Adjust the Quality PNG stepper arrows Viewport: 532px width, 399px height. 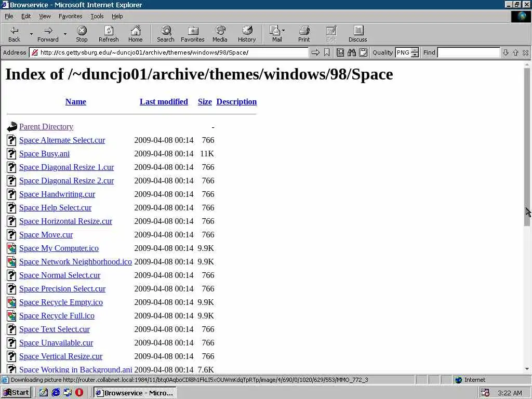[415, 52]
